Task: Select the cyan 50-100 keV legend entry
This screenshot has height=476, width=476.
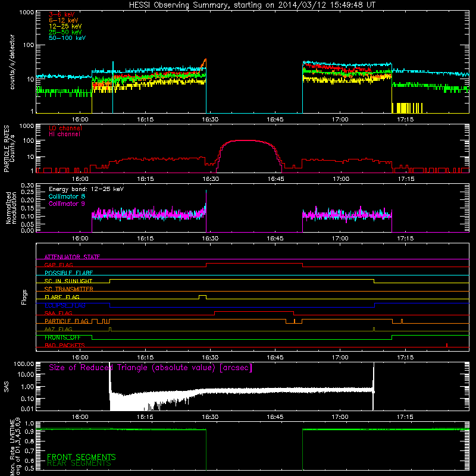Action: (x=67, y=38)
